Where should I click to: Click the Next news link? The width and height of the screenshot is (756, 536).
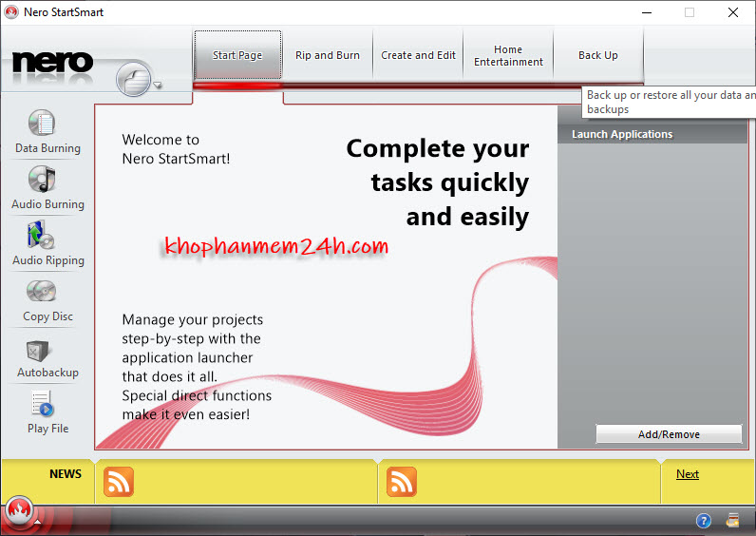(688, 474)
